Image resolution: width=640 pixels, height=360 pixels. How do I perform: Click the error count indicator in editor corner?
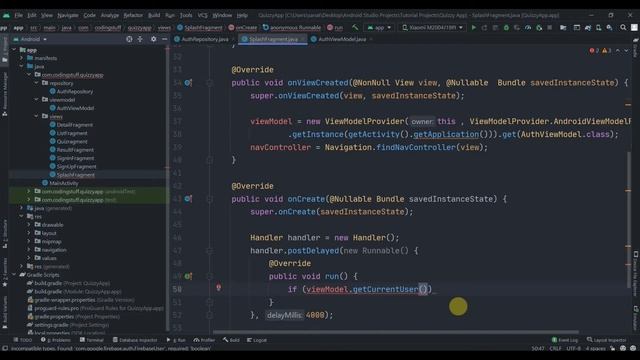pyautogui.click(x=594, y=51)
